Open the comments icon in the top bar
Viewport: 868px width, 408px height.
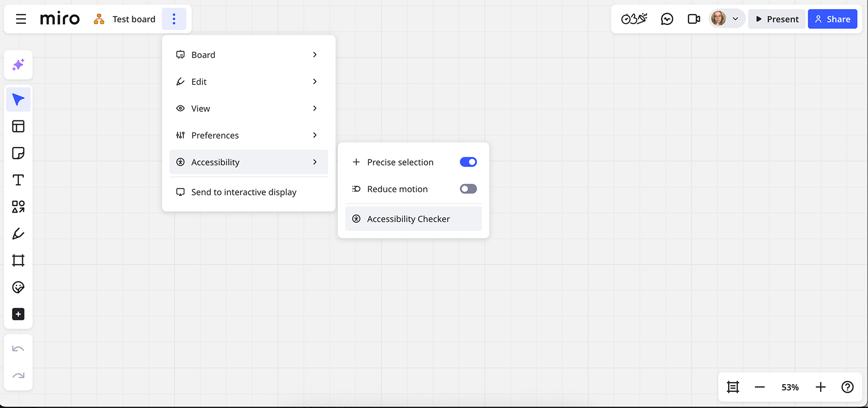tap(667, 18)
